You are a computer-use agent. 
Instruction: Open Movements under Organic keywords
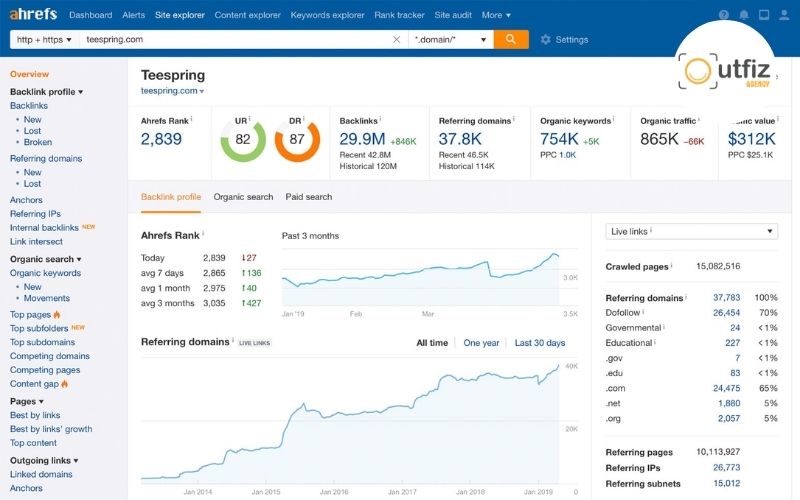(46, 298)
